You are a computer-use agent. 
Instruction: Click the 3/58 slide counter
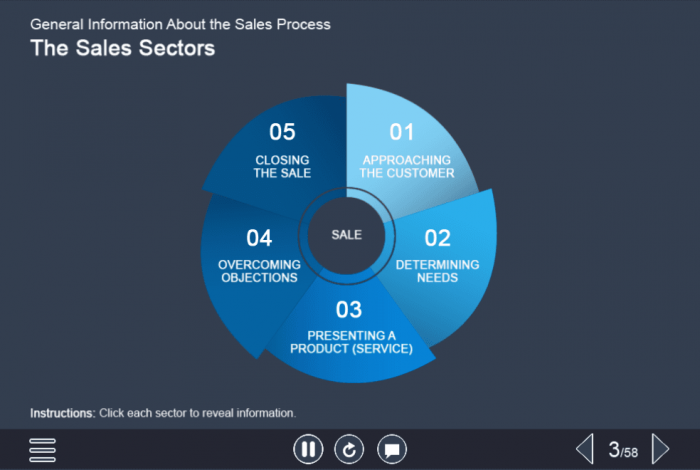[623, 450]
